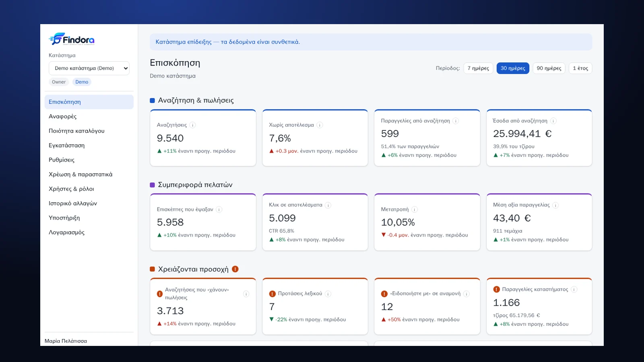Viewport: 644px width, 362px height.
Task: Select the 7 ημέρες period
Action: [x=478, y=68]
